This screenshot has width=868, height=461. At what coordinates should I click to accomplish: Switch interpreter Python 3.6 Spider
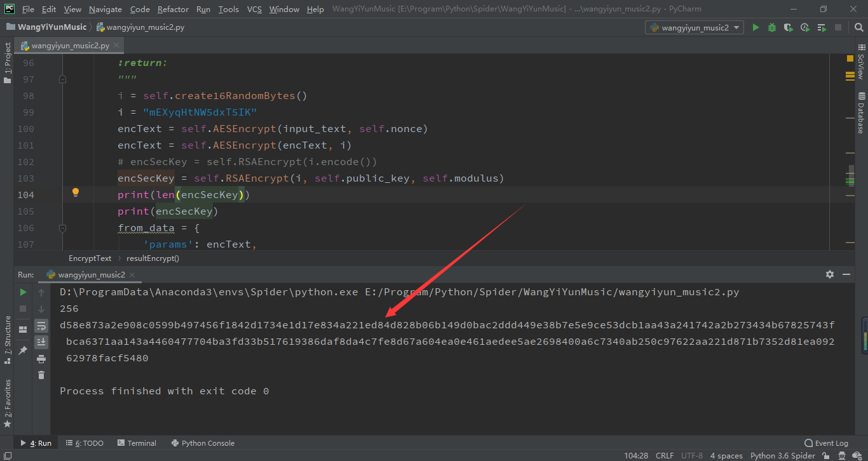[x=783, y=455]
